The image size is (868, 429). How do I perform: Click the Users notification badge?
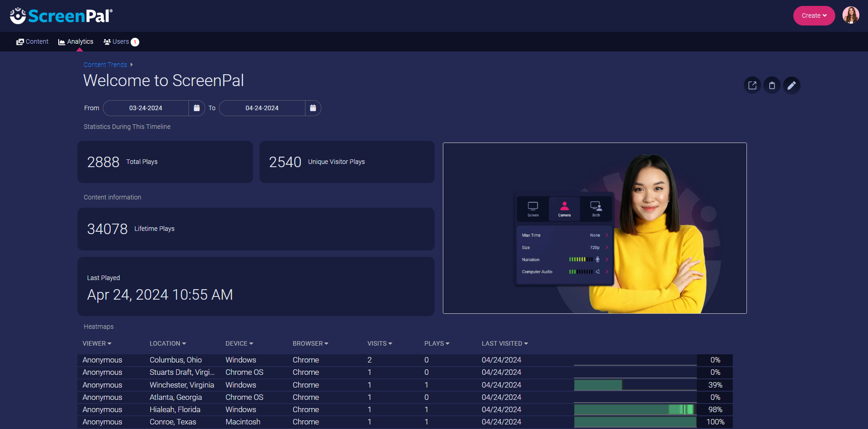point(135,42)
